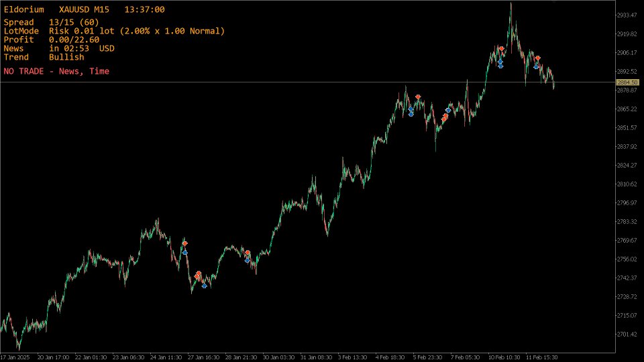Click time axis label '24 Jan 11:30'

click(166, 357)
